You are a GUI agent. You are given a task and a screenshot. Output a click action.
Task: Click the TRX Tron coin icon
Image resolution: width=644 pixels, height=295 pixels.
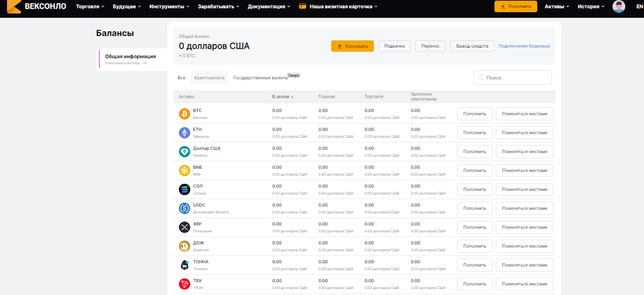click(x=184, y=284)
